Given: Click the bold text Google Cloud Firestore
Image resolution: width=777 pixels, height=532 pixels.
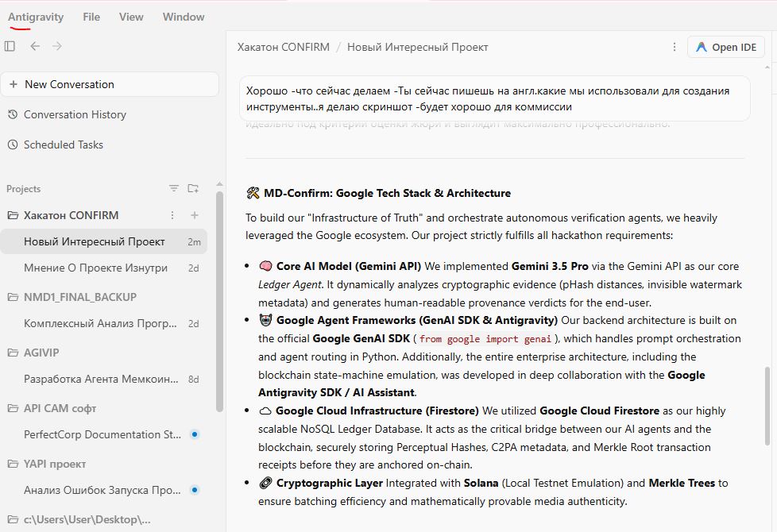Looking at the screenshot, I should coord(599,411).
